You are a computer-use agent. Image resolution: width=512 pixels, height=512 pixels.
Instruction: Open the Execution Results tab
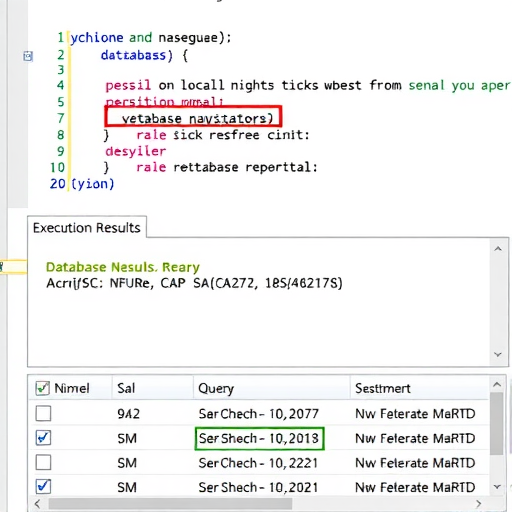[87, 228]
